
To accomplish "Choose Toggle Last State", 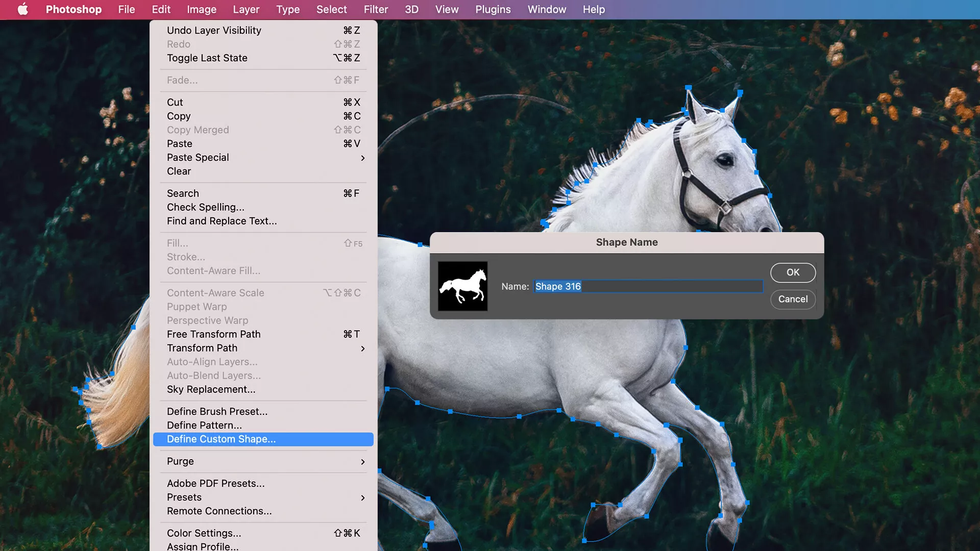I will pos(263,58).
